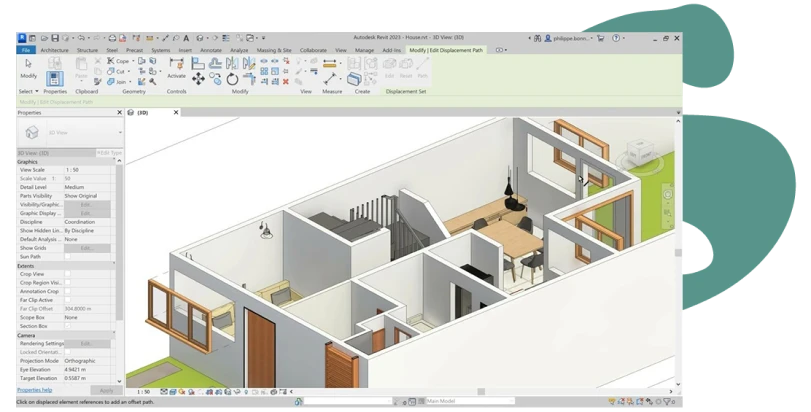Viewport: 811px width, 412px height.
Task: Click the Properties palette vertical scrollbar
Action: click(x=119, y=243)
